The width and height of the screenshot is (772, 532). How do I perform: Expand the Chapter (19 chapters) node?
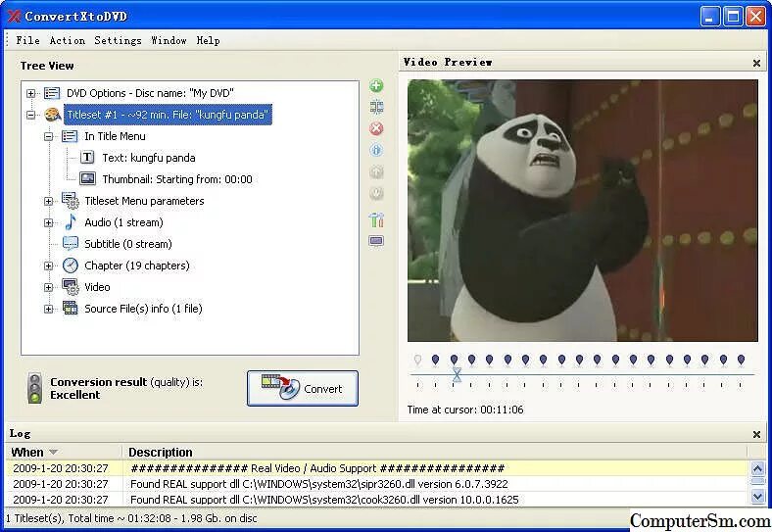click(x=48, y=266)
